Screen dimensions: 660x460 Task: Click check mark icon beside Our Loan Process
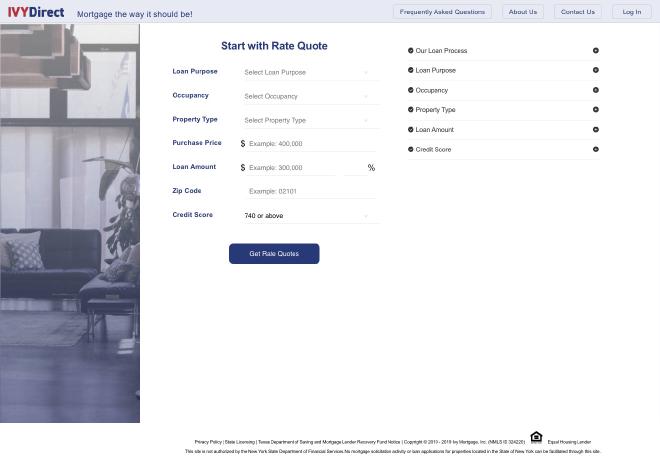[x=411, y=50]
